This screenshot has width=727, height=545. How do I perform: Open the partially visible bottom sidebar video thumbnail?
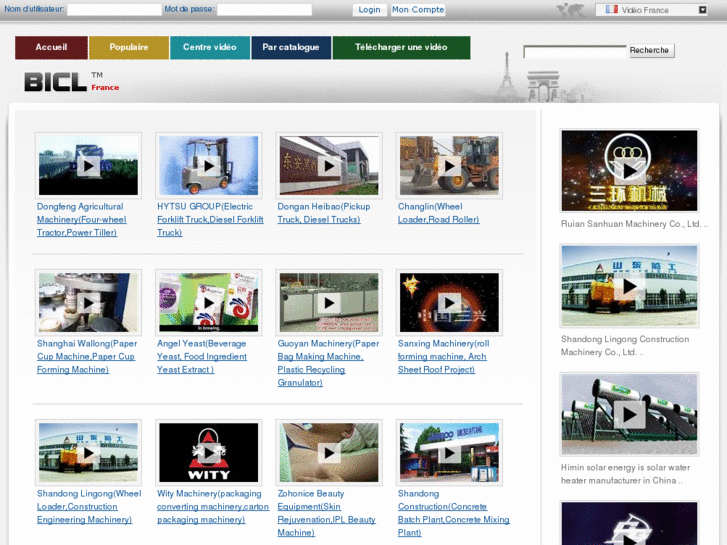tap(629, 523)
